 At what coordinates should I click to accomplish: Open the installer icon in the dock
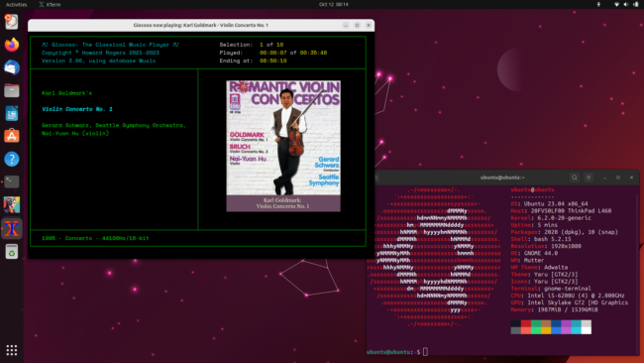(x=12, y=22)
